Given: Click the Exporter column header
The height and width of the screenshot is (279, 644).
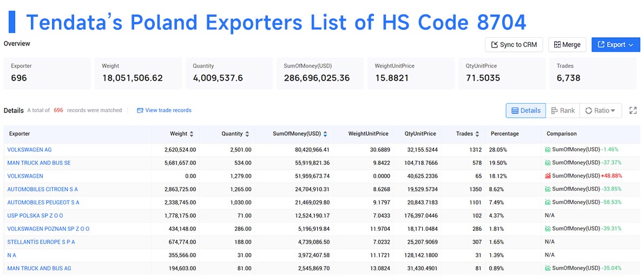Looking at the screenshot, I should pyautogui.click(x=19, y=134).
